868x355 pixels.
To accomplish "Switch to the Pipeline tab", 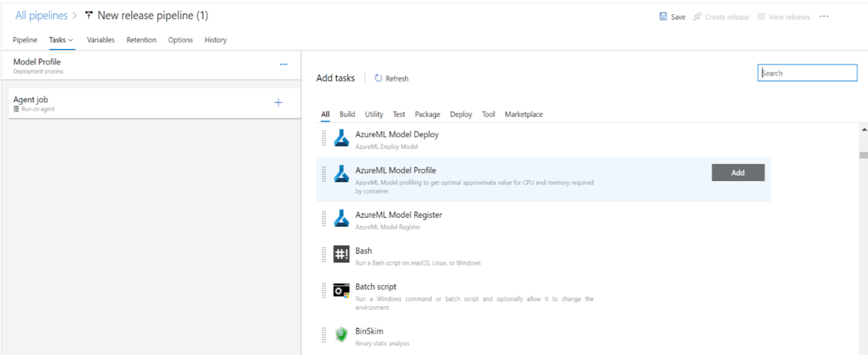I will tap(25, 40).
